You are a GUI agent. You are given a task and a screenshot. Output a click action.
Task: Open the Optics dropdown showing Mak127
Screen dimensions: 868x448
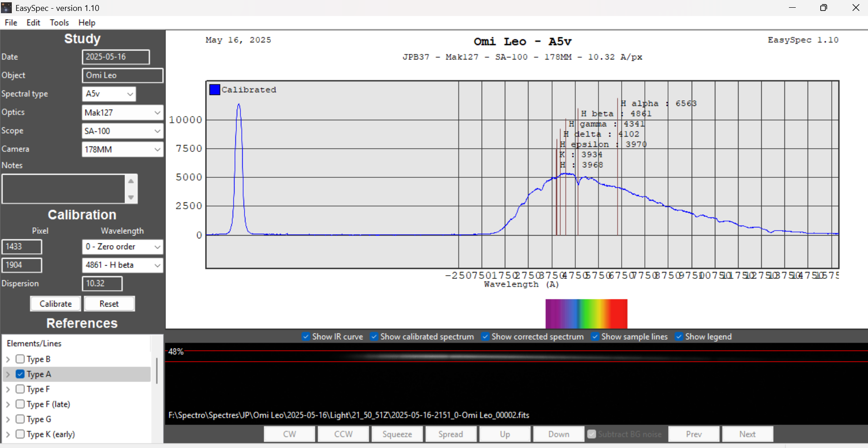157,112
